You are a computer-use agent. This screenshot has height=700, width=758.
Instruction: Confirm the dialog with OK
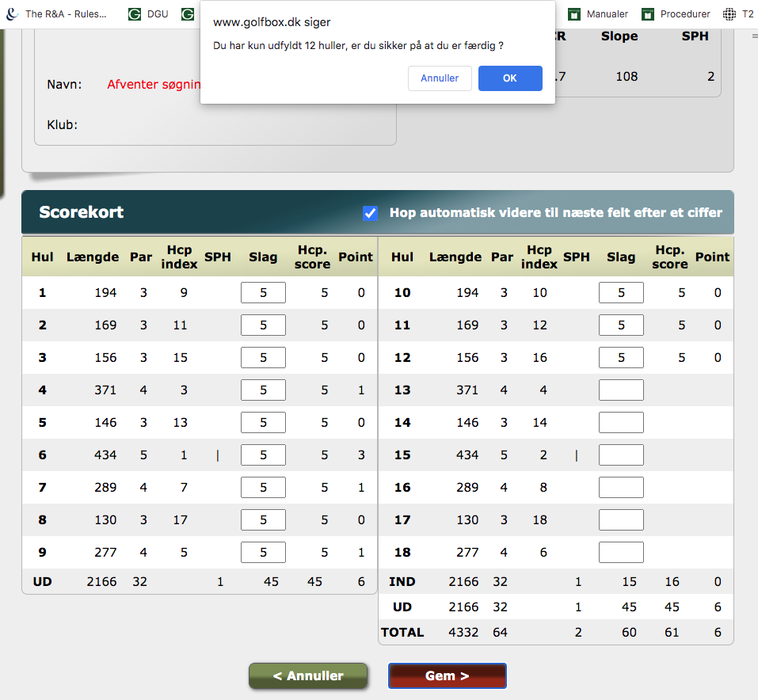click(510, 78)
